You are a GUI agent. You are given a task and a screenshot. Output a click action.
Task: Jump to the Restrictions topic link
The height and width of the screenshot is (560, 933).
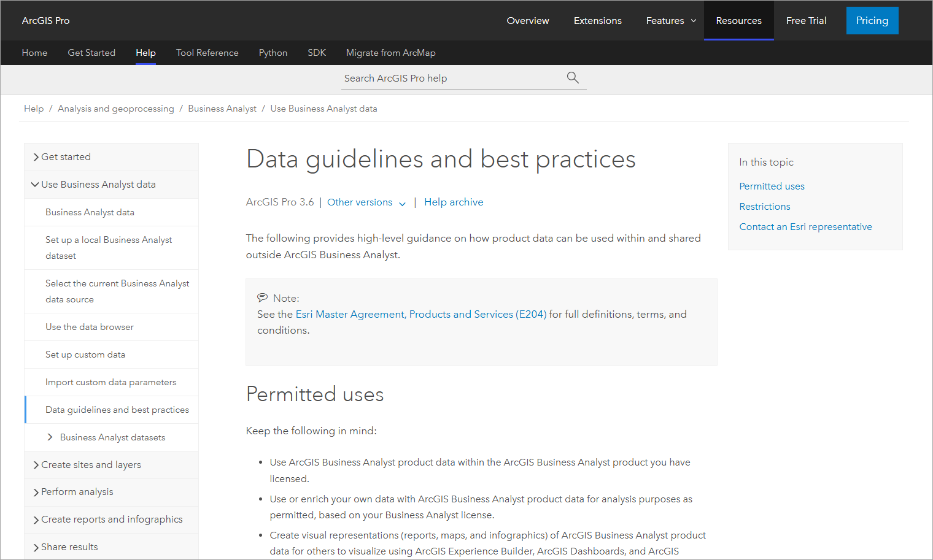pos(765,207)
